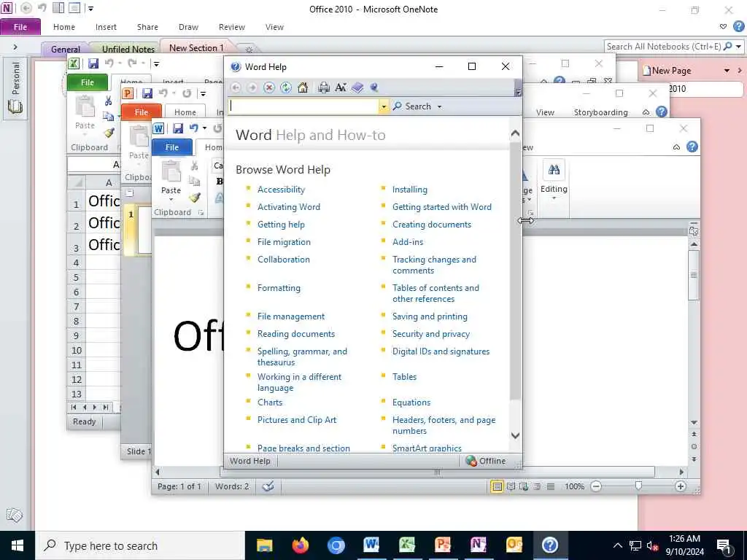Screen dimensions: 747x560
Task: Expand OneNote navigation bar chevron
Action: (15, 47)
